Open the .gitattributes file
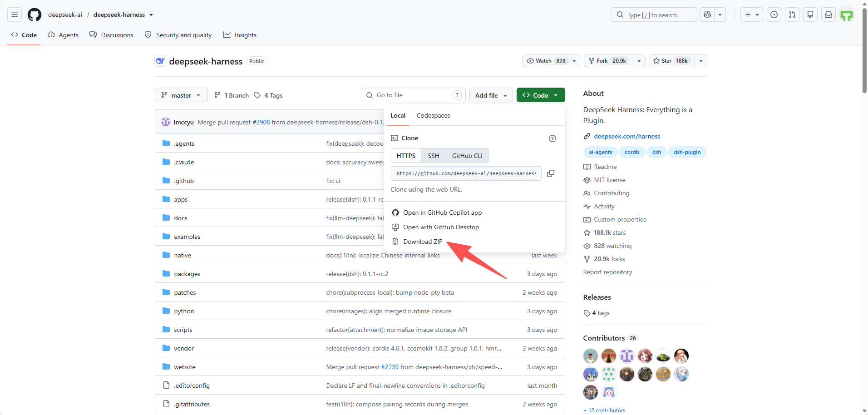 192,404
